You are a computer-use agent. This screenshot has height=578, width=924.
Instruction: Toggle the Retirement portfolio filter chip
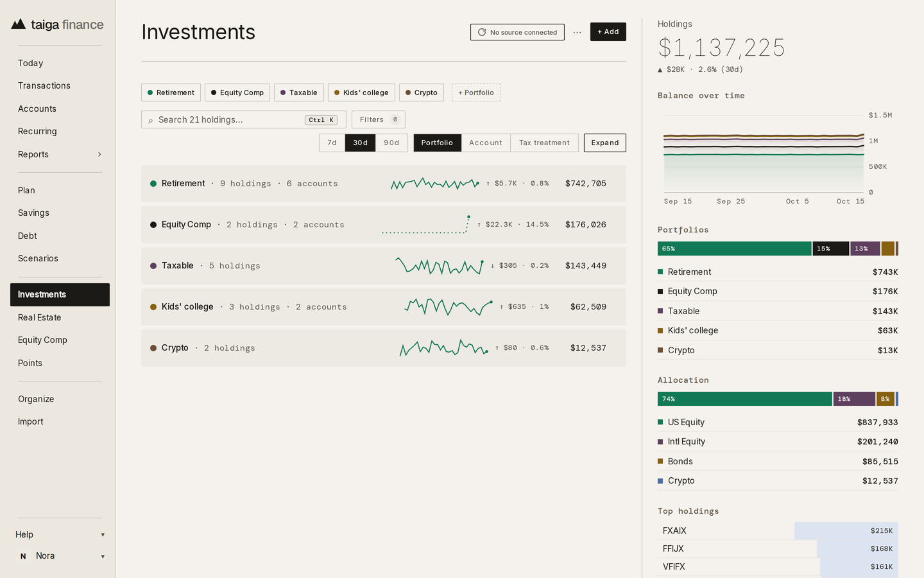[x=171, y=92]
